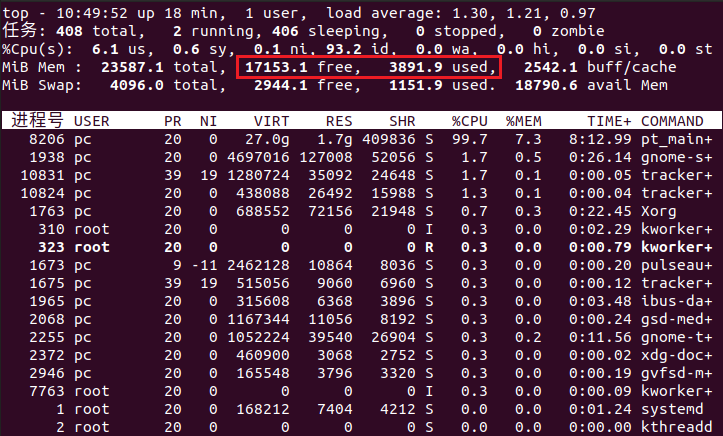Viewport: 723px width, 436px height.
Task: Click the VIRT column header
Action: pyautogui.click(x=272, y=121)
